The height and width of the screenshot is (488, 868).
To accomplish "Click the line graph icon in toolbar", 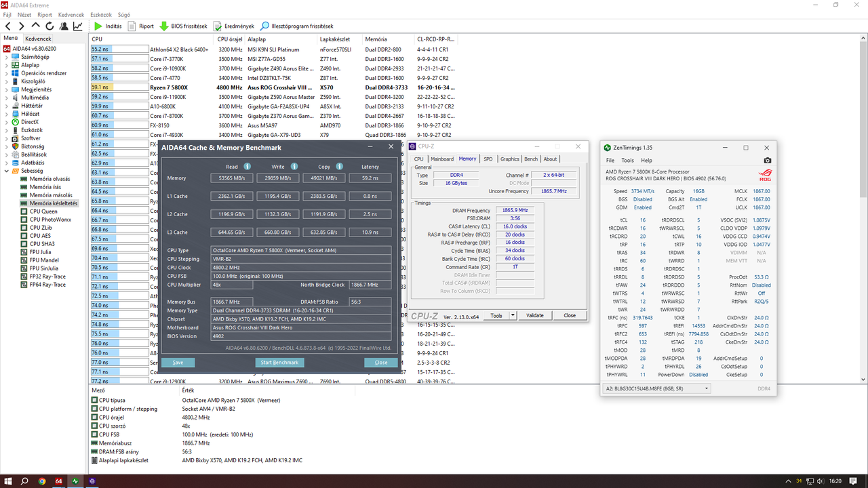I will click(x=78, y=26).
